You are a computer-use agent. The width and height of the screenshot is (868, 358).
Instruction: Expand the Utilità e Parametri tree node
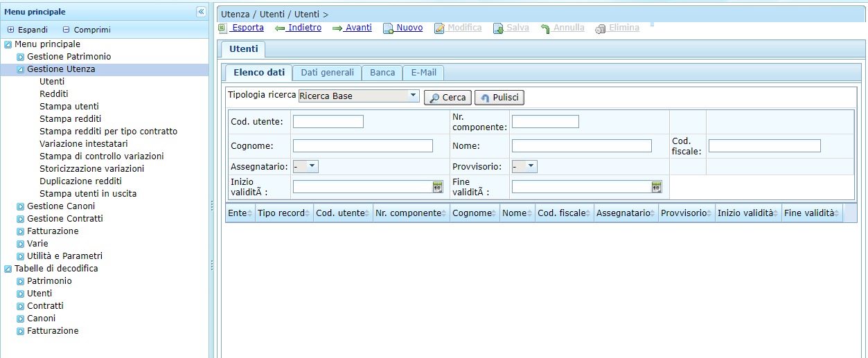point(21,256)
